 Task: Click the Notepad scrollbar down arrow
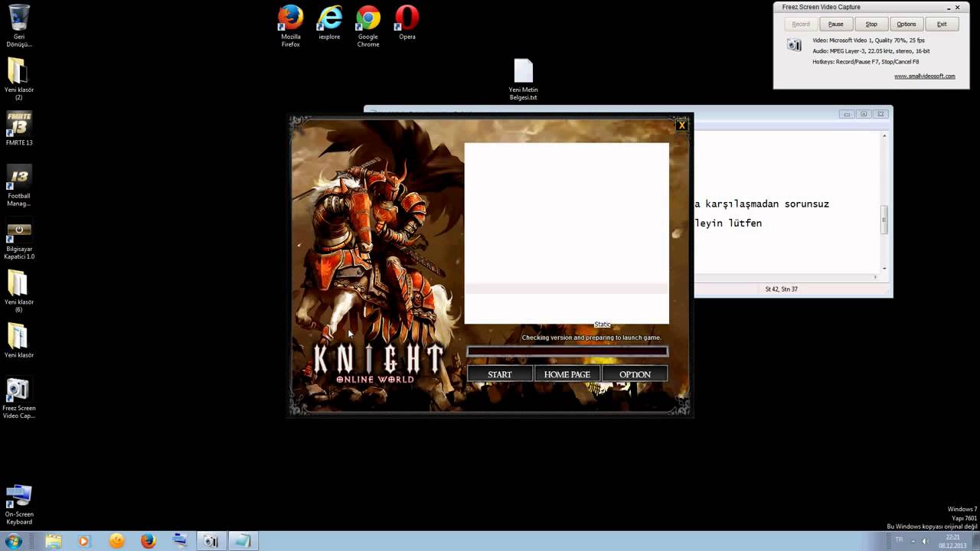coord(884,269)
